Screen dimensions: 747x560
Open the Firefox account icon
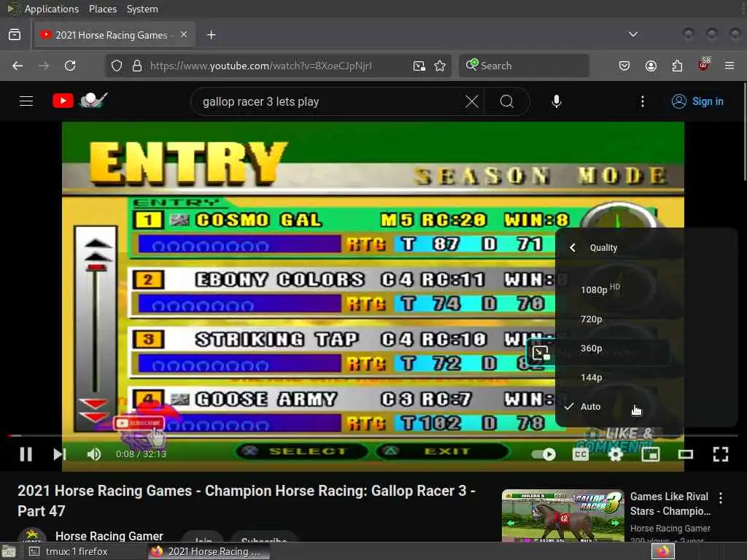(x=651, y=66)
